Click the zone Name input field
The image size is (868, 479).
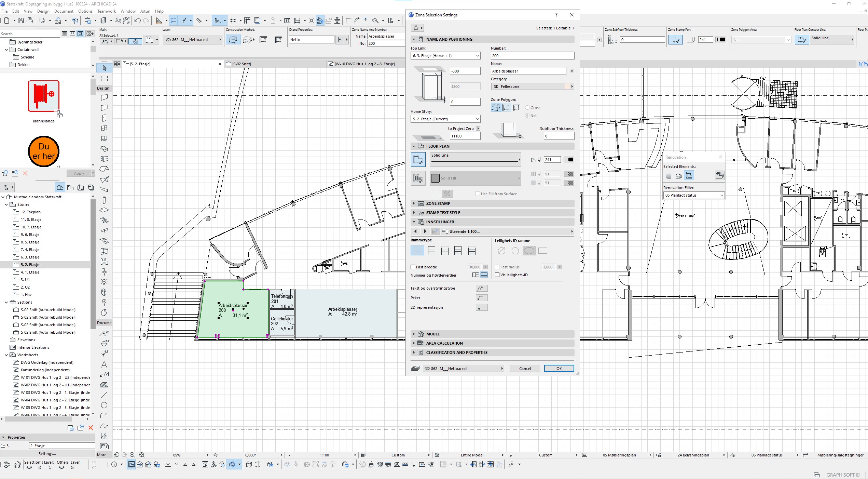pos(528,71)
